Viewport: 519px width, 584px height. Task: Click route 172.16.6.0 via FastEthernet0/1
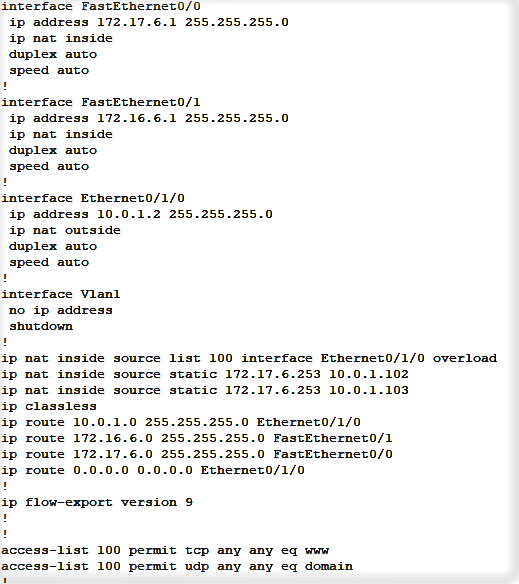pyautogui.click(x=197, y=438)
